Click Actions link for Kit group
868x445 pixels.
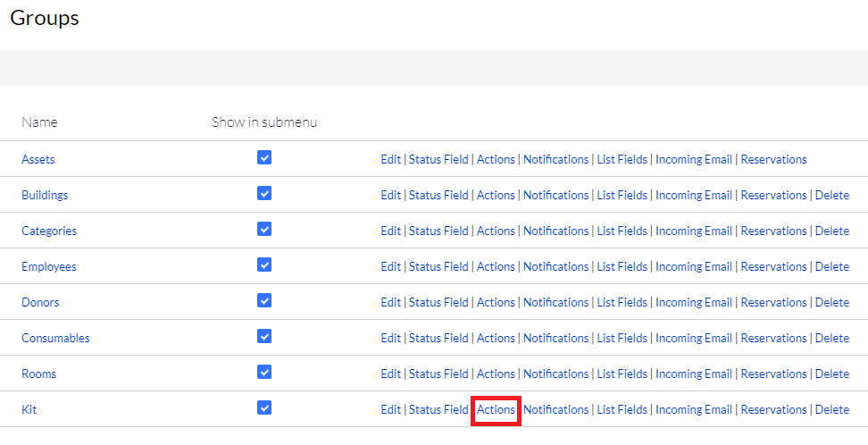[496, 409]
